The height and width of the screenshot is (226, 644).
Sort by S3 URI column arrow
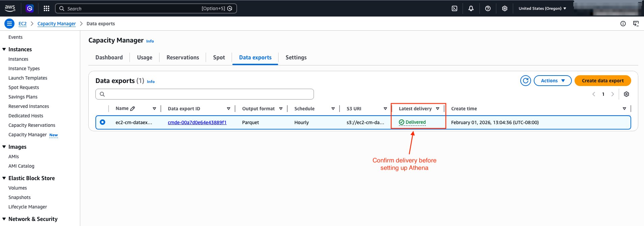coord(385,109)
